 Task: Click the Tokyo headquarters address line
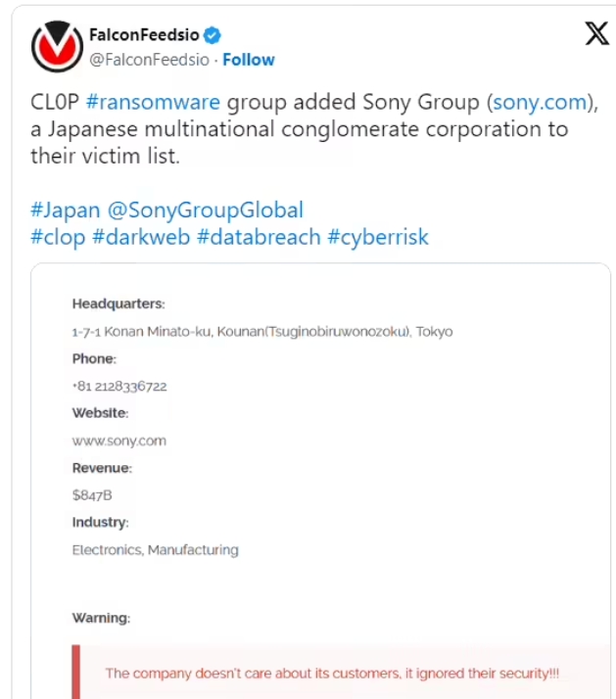262,332
